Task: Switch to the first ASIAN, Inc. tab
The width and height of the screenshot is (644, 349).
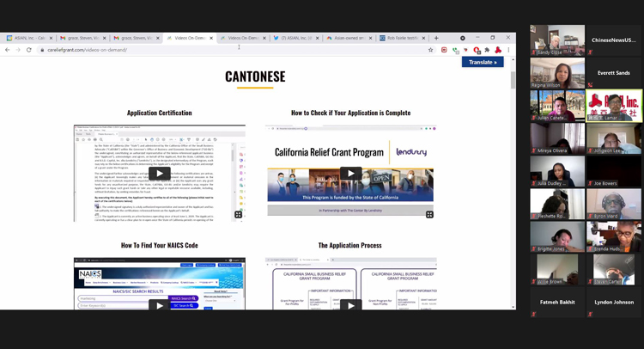Action: (x=27, y=38)
